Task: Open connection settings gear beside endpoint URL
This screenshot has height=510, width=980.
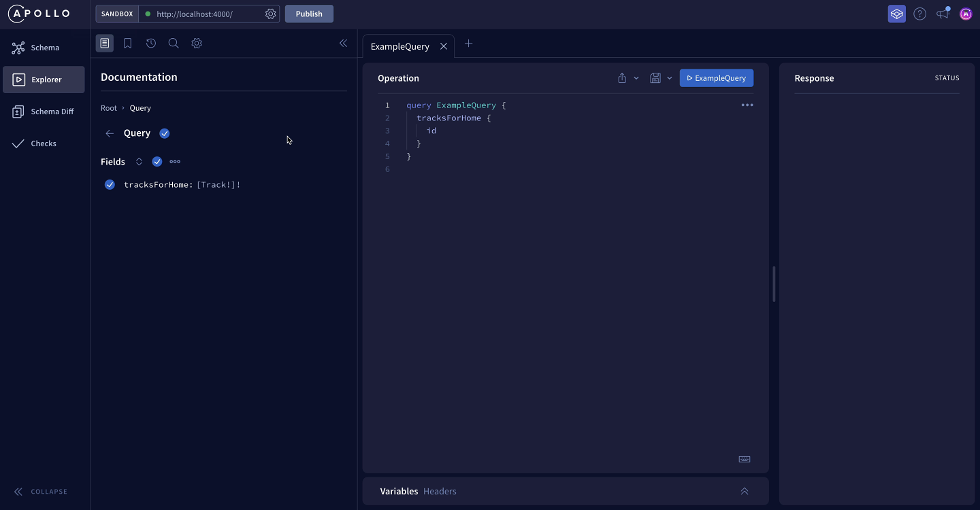Action: point(270,14)
